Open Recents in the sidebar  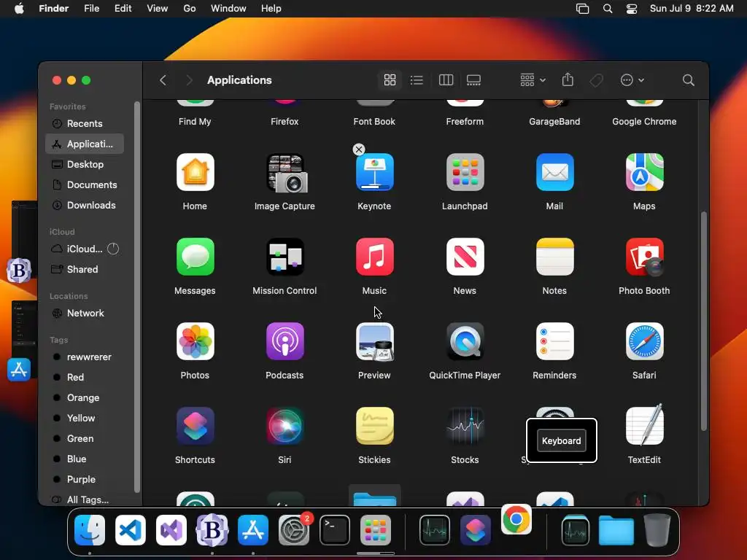pos(85,123)
